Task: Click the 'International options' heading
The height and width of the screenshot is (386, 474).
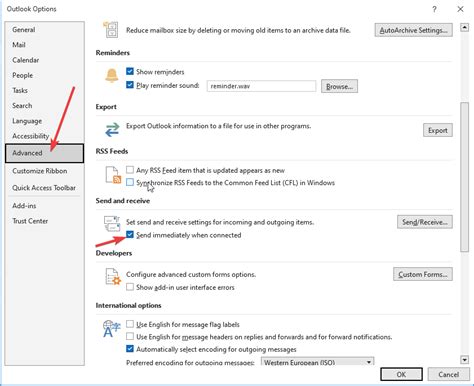Action: coord(128,305)
